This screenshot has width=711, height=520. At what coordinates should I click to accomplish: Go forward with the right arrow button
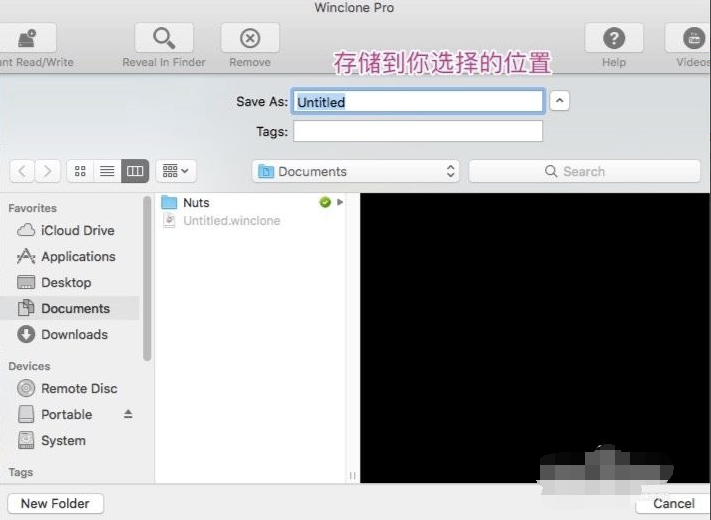pos(48,171)
